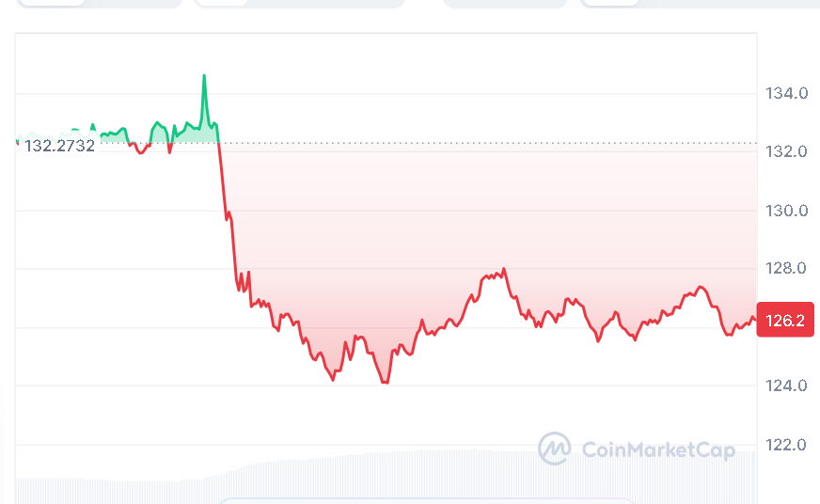820x504 pixels.
Task: Click the 130.0 price axis label
Action: [787, 210]
